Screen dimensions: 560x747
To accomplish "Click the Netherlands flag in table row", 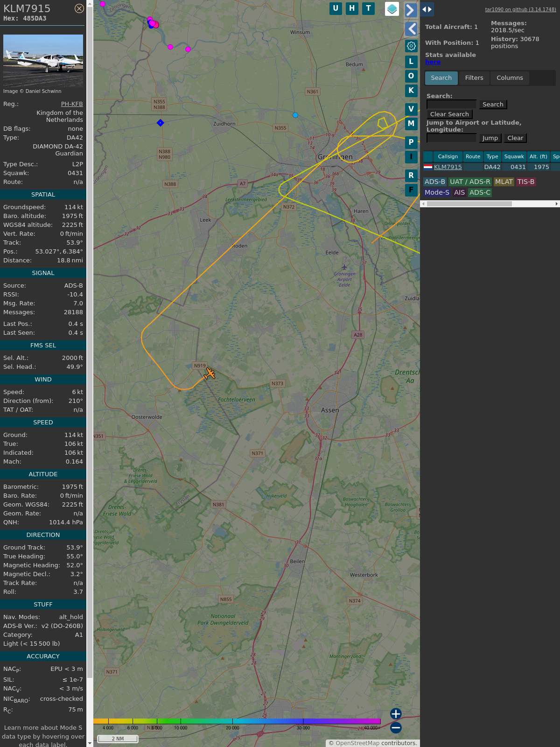I will point(428,167).
